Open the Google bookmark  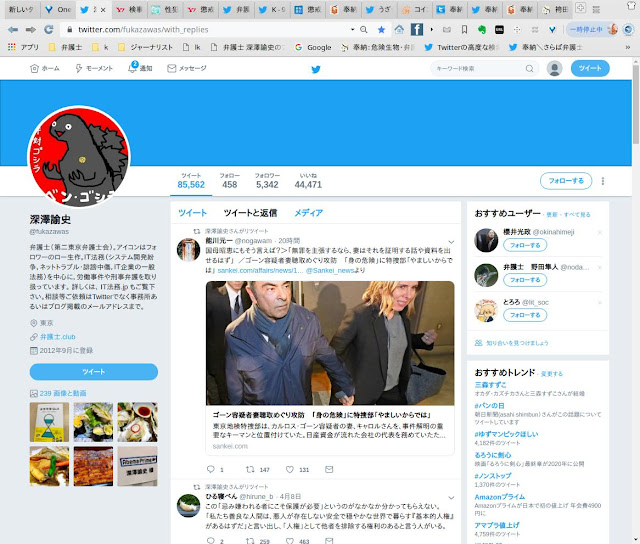coord(313,47)
